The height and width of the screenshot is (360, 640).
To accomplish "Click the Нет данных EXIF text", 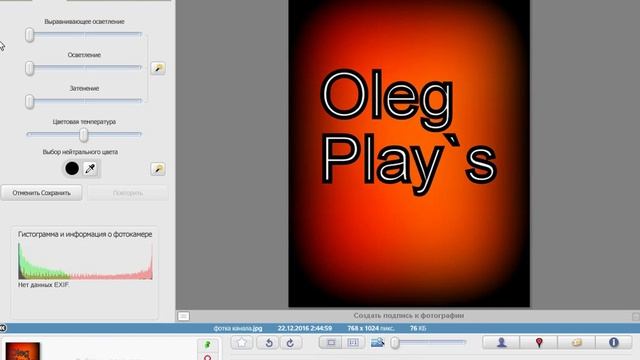I will pyautogui.click(x=43, y=285).
